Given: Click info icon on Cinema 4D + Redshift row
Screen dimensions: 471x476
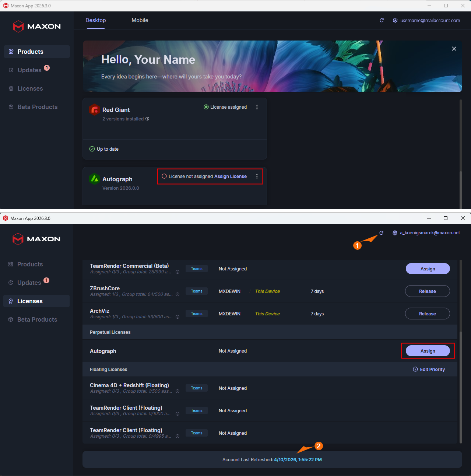Looking at the screenshot, I should point(177,391).
